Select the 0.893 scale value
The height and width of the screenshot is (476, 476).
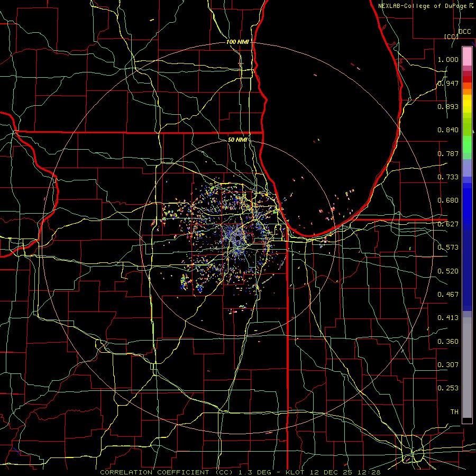pos(448,106)
